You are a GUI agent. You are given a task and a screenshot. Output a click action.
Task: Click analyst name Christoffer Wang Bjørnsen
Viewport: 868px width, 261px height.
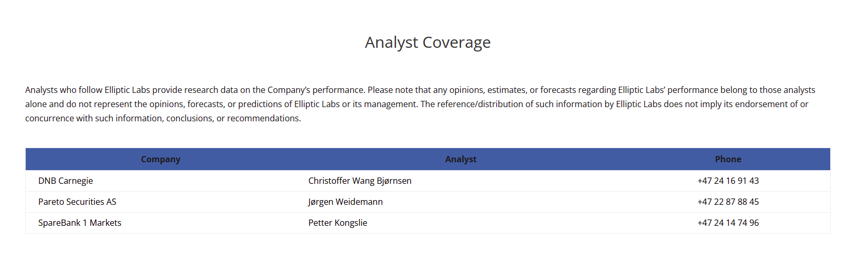pyautogui.click(x=360, y=181)
